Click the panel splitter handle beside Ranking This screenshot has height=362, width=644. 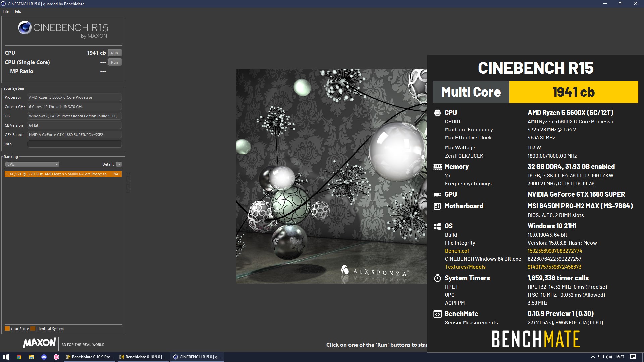click(128, 183)
